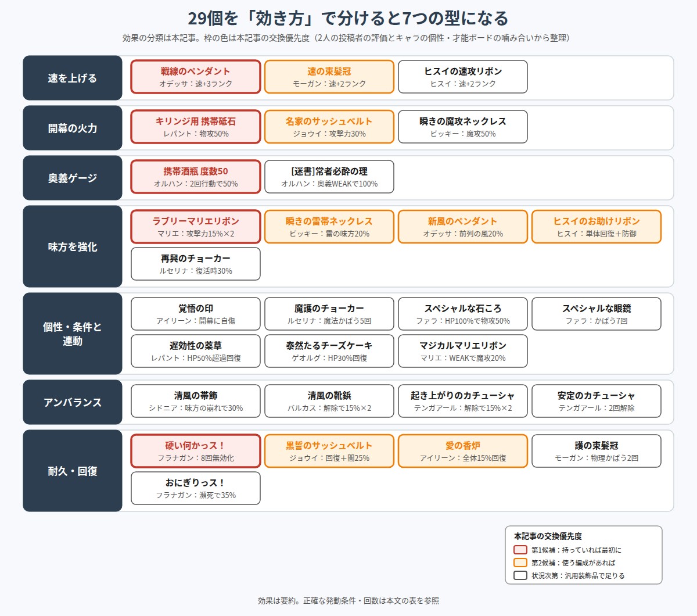Select ラブリーマリエリボン card
697x616 pixels.
196,227
